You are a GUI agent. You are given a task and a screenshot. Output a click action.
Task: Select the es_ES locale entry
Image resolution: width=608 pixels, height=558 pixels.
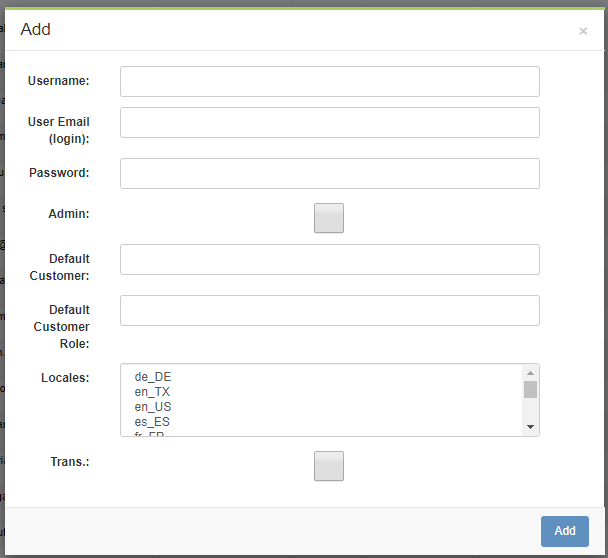[x=153, y=422]
